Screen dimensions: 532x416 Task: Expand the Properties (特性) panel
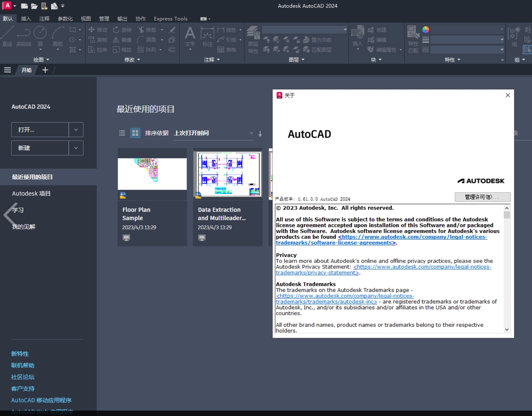452,60
